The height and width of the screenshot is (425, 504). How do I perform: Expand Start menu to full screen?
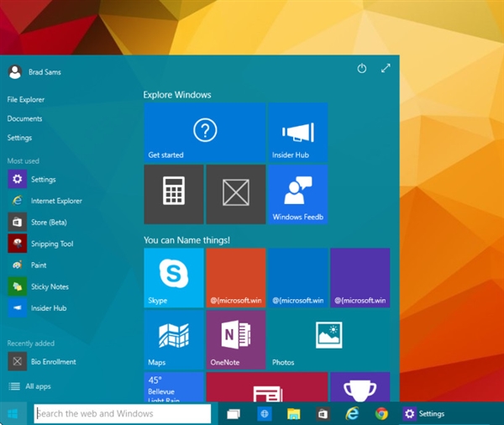point(386,69)
